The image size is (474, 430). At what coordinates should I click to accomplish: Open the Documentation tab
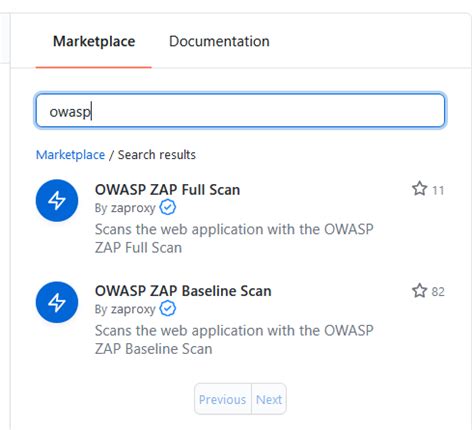point(219,41)
